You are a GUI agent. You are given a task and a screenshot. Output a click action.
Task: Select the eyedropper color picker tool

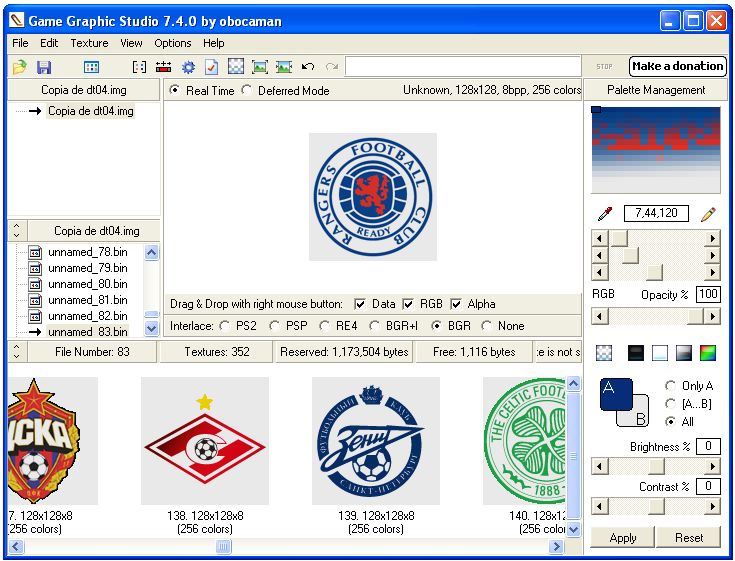605,214
